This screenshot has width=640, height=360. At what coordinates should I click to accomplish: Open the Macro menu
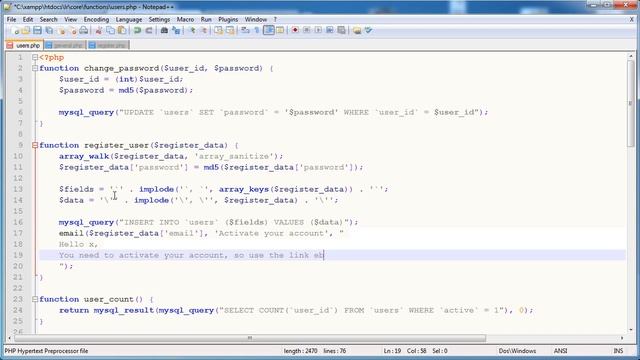pos(185,19)
